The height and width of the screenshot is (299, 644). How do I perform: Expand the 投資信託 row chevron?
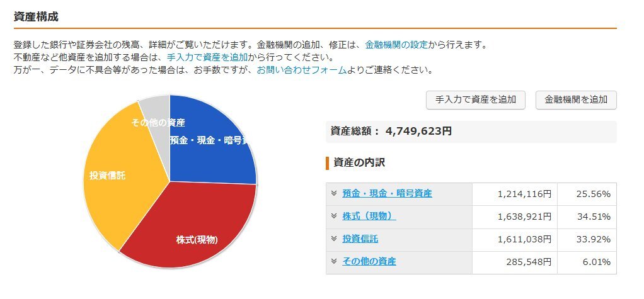click(x=334, y=239)
